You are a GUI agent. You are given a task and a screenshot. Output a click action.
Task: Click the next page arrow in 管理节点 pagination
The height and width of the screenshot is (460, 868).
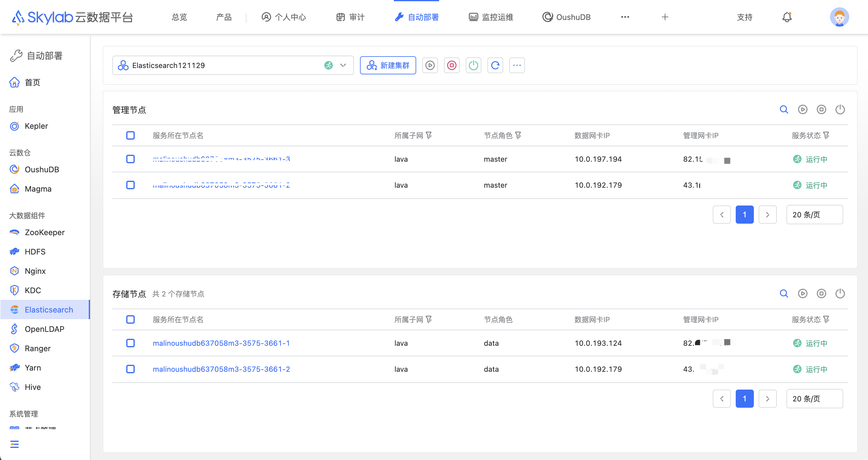(x=767, y=215)
